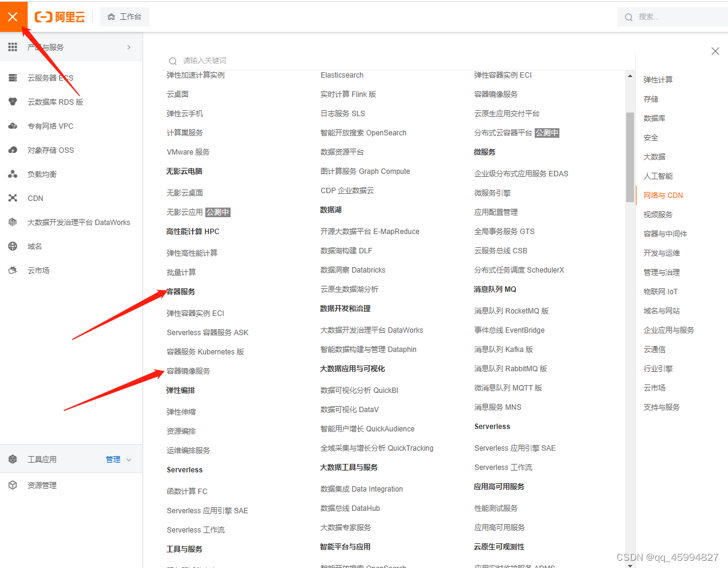Expand the 工具应用 dropdown chevron
The width and height of the screenshot is (728, 568).
(129, 460)
